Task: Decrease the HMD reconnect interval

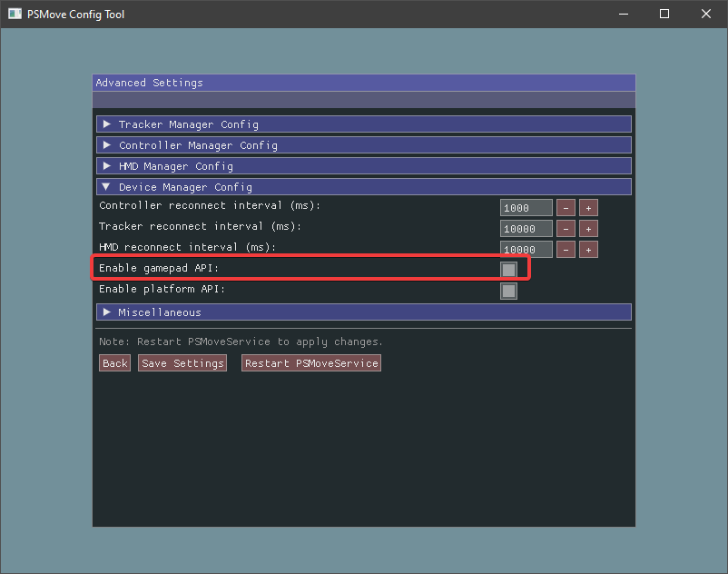Action: click(x=566, y=249)
